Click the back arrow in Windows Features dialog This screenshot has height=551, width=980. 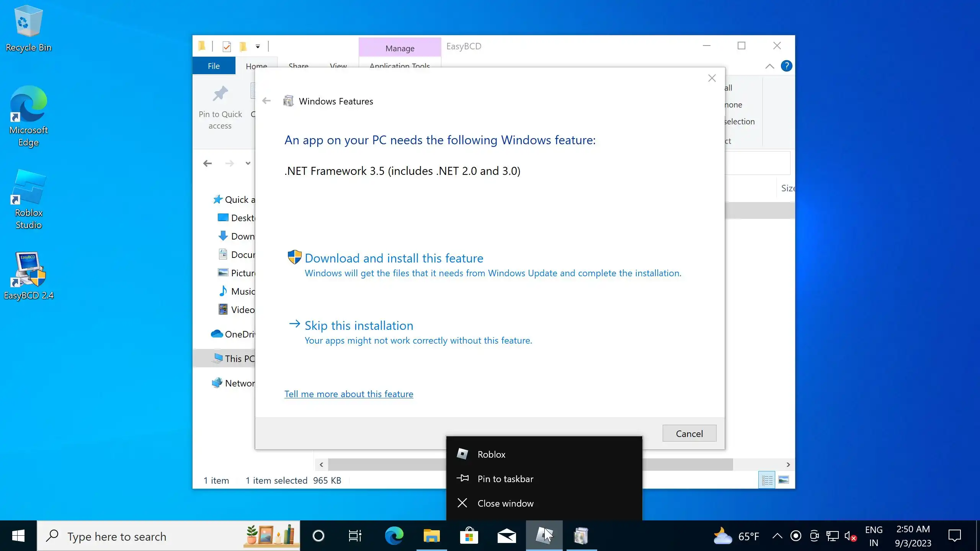click(266, 101)
